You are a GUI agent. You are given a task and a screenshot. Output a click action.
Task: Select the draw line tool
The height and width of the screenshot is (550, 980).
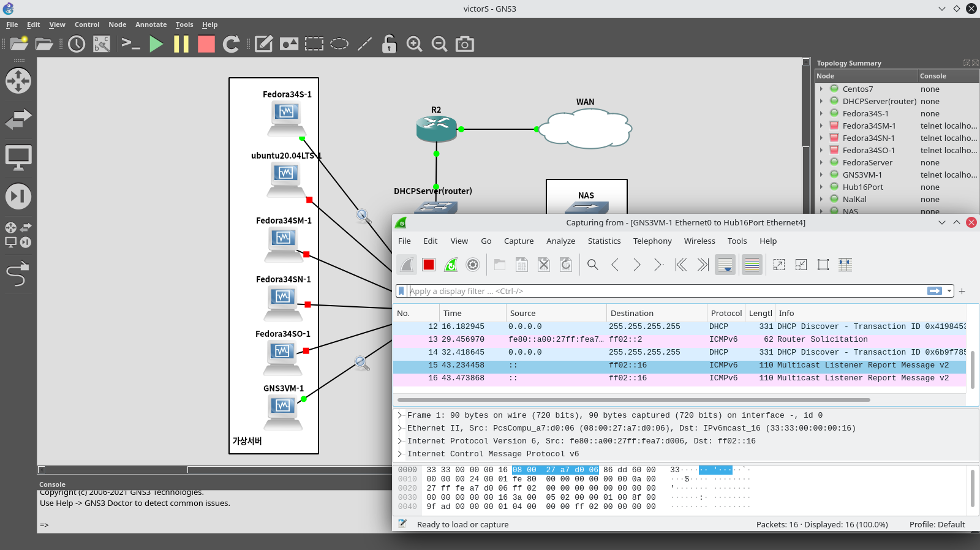[x=364, y=44]
